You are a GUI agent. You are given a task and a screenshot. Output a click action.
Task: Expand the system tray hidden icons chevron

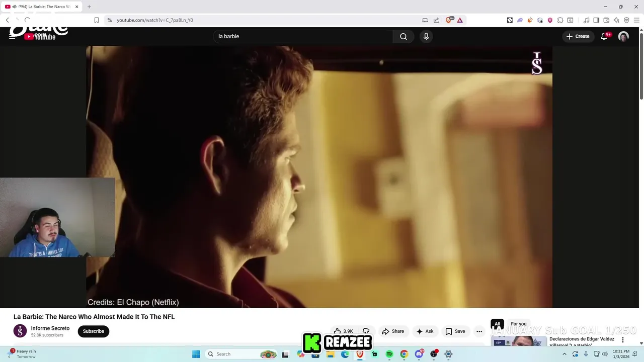pyautogui.click(x=564, y=354)
